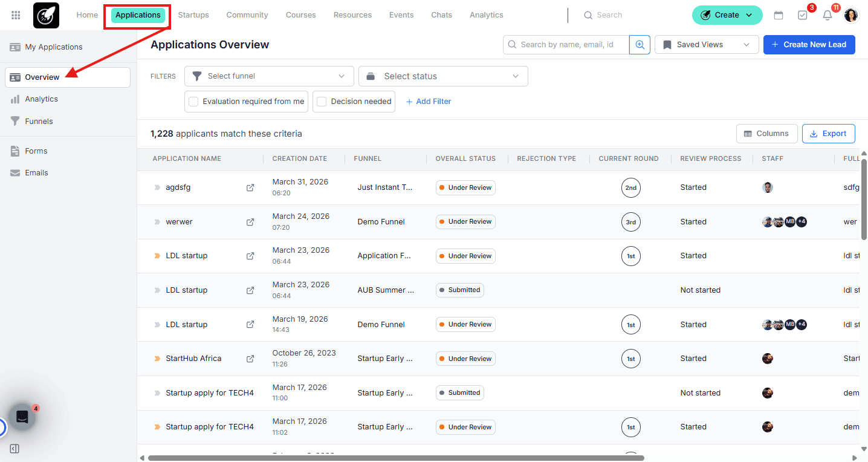868x462 pixels.
Task: Expand the Saved Views dropdown
Action: 707,44
